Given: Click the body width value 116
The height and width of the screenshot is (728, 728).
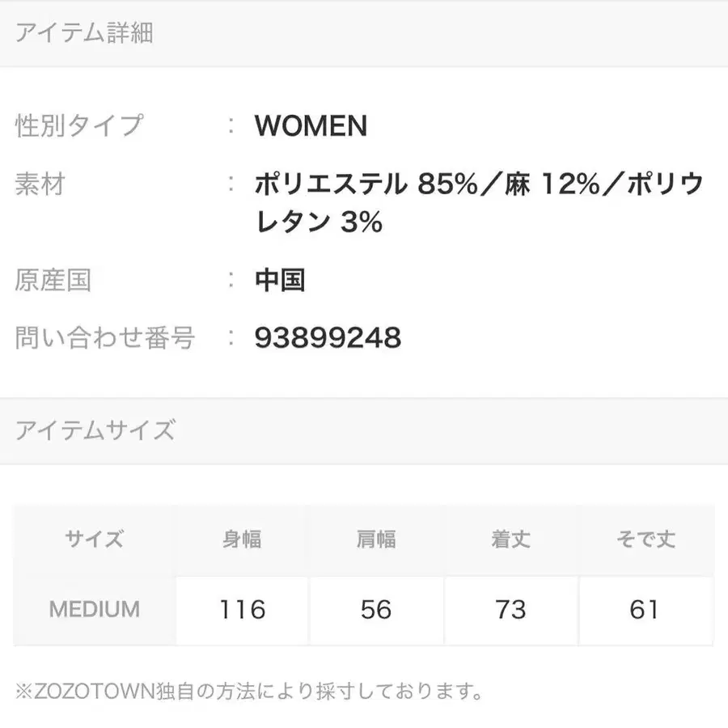Looking at the screenshot, I should (x=242, y=609).
